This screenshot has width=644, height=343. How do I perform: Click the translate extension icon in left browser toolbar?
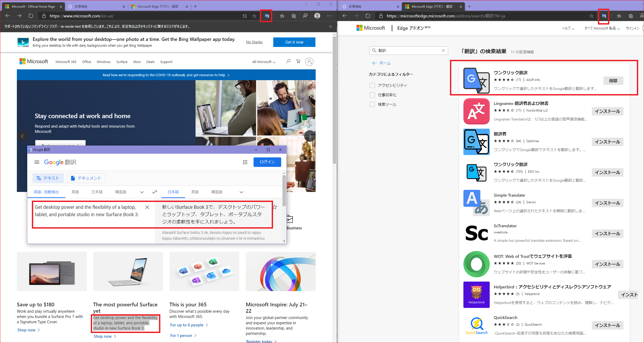click(x=267, y=16)
